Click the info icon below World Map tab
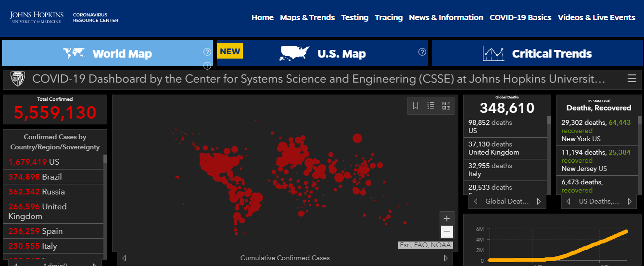 [207, 65]
